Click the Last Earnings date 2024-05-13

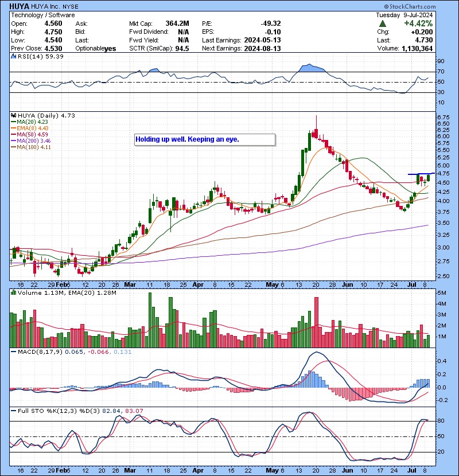[262, 40]
